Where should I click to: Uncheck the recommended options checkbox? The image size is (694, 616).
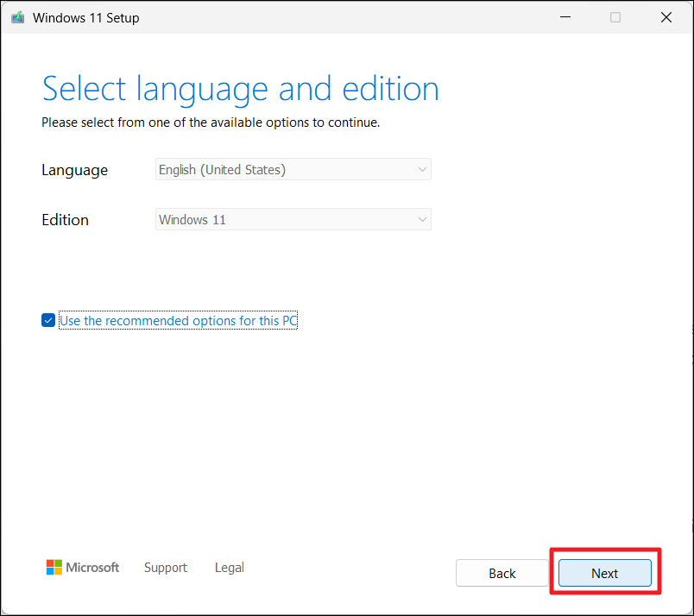48,321
